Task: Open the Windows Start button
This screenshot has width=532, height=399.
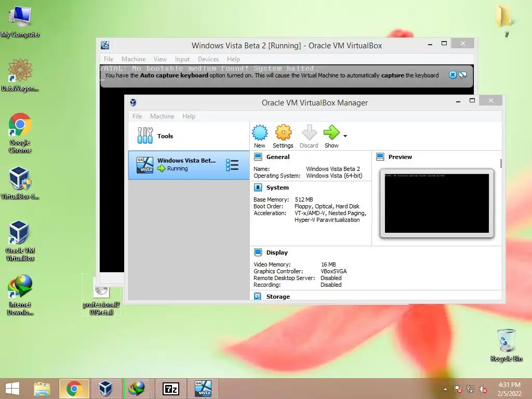Action: coord(12,389)
